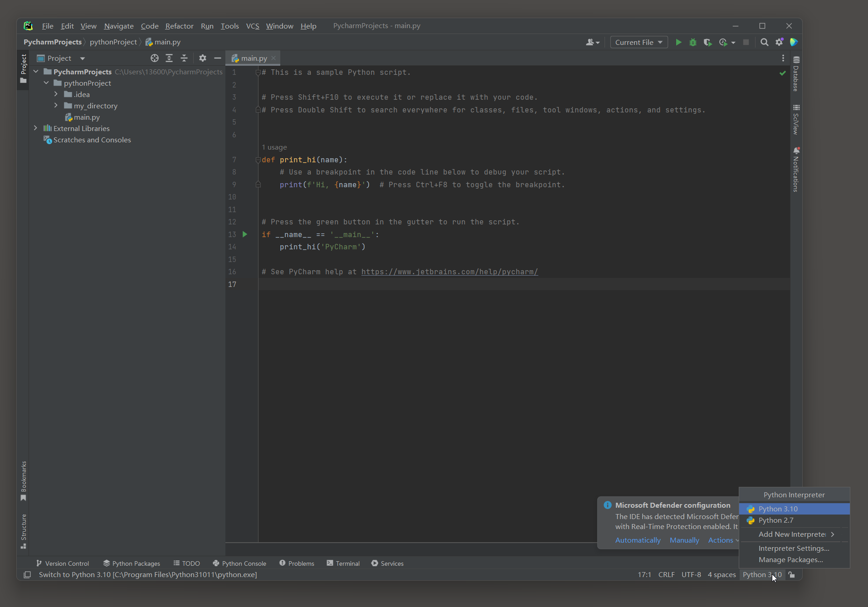Open the Bookmarks tool window
This screenshot has height=607, width=868.
(24, 481)
